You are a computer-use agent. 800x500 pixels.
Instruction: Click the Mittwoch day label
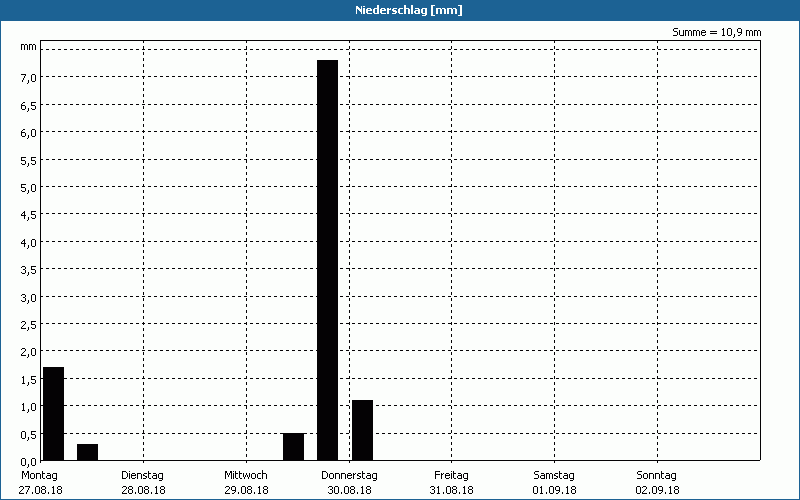point(245,476)
